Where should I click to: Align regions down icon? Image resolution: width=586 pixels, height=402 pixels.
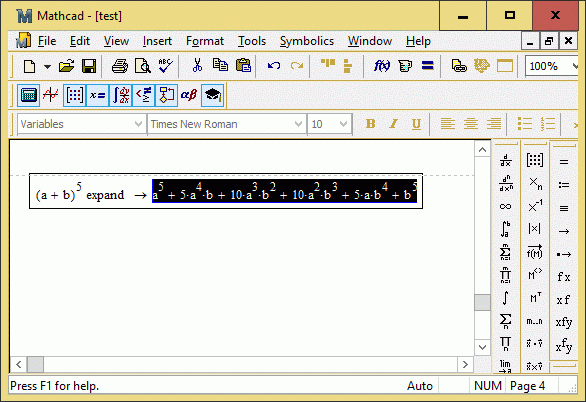point(348,66)
